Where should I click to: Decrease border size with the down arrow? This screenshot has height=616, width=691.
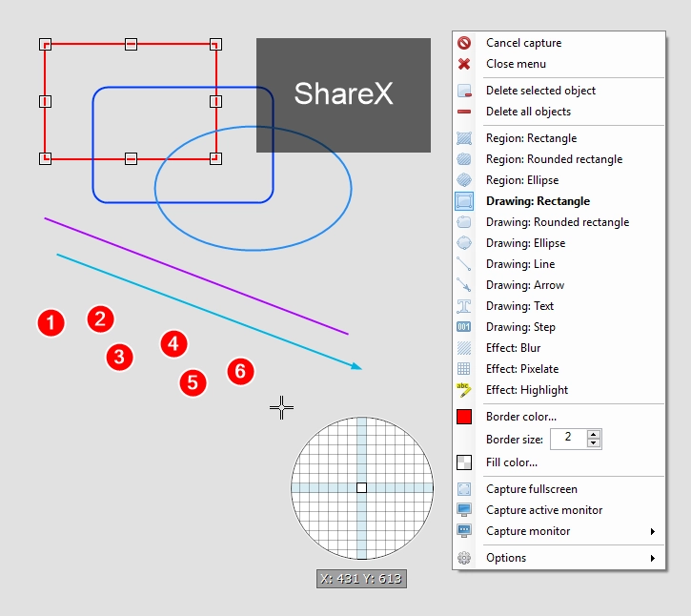(x=594, y=443)
